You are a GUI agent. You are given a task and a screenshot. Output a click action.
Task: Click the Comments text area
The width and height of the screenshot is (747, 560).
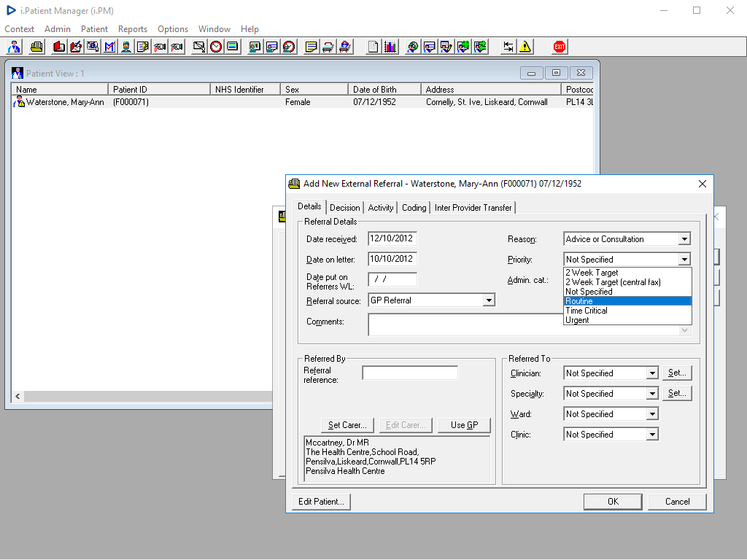point(465,324)
